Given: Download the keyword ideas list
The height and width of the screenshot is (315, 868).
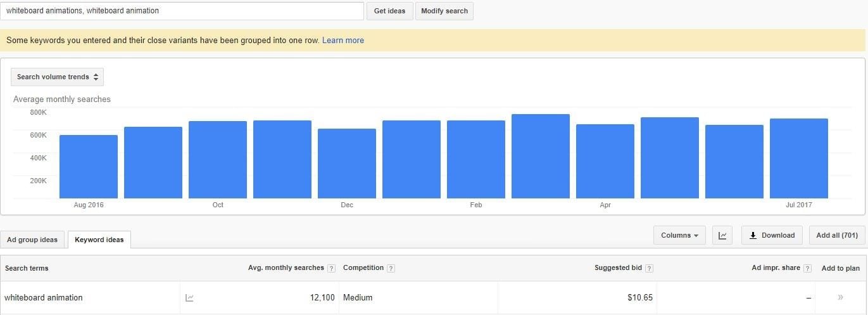Looking at the screenshot, I should coord(772,235).
